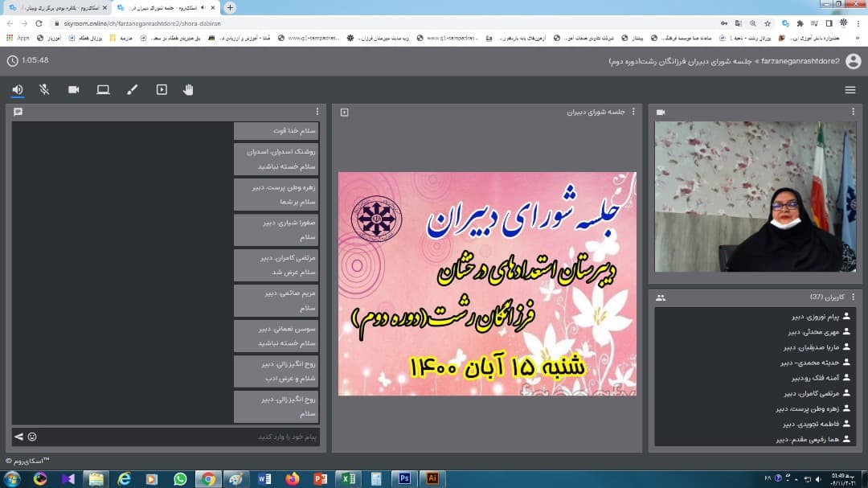868x488 pixels.
Task: Click the media play toolbar icon
Action: click(162, 89)
